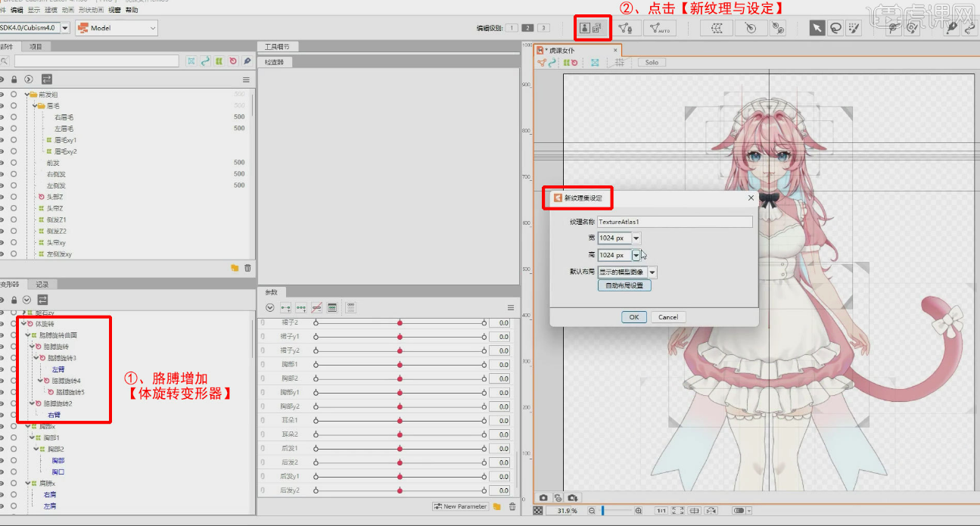The image size is (980, 526).
Task: Create a new folder in the parts panel
Action: coord(235,268)
